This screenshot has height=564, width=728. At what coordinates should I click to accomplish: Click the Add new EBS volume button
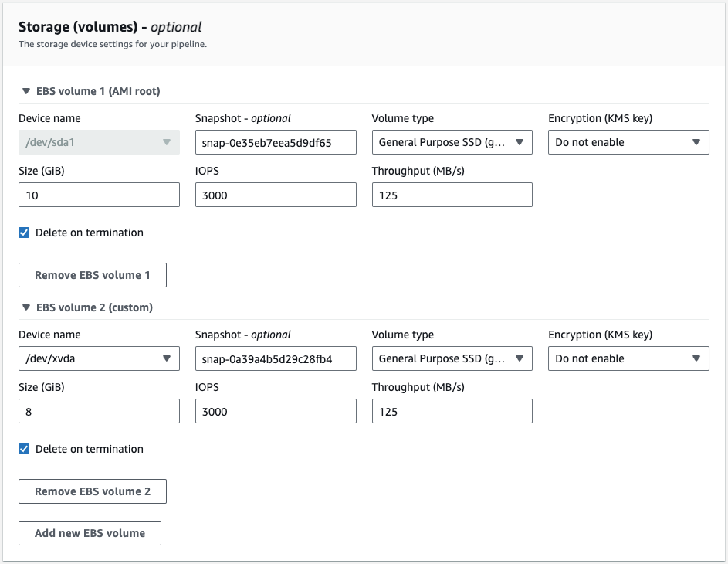(x=90, y=532)
